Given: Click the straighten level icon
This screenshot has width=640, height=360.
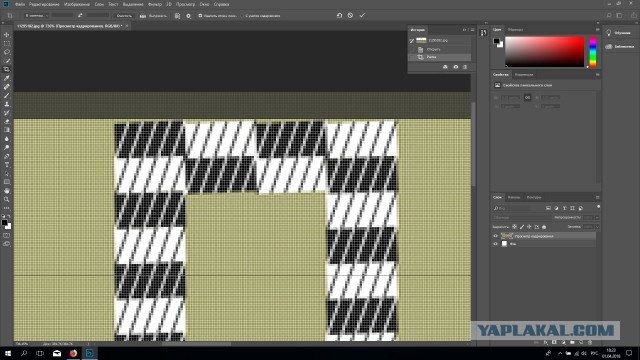Looking at the screenshot, I should pos(143,16).
